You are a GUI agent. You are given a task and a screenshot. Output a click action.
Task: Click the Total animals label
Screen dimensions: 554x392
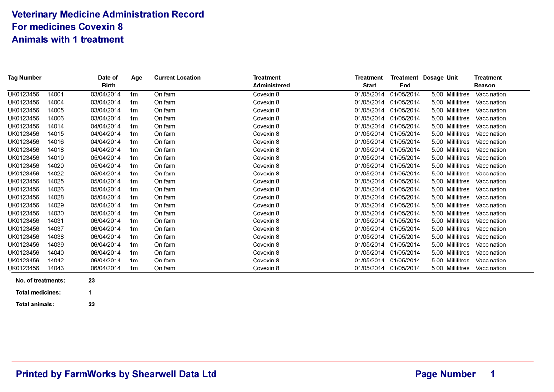point(35,305)
